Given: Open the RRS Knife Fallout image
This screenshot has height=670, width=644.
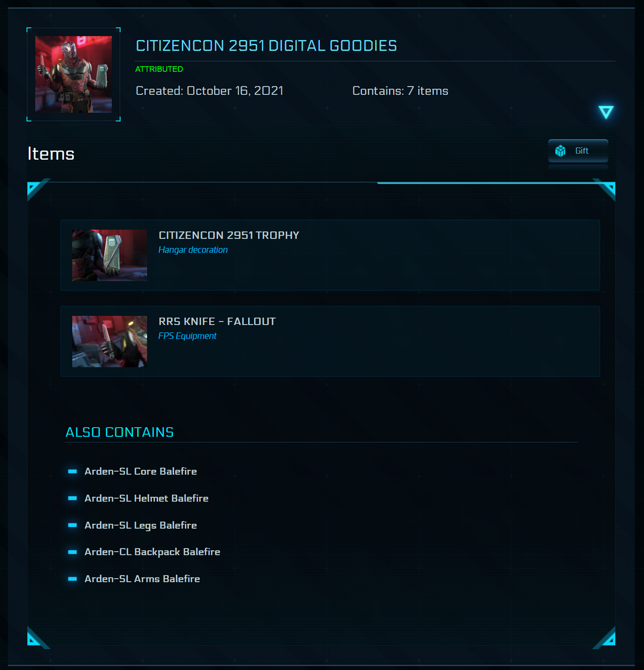Looking at the screenshot, I should pos(109,342).
